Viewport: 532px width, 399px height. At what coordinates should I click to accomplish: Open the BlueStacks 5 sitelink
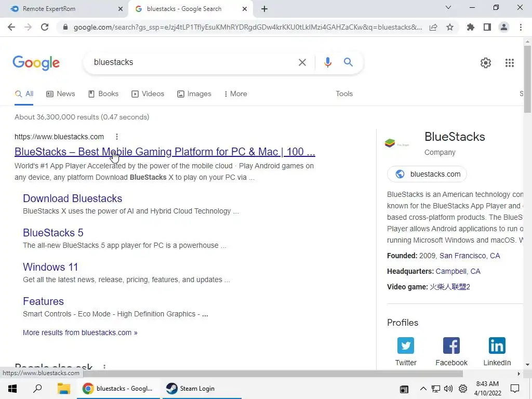point(53,233)
